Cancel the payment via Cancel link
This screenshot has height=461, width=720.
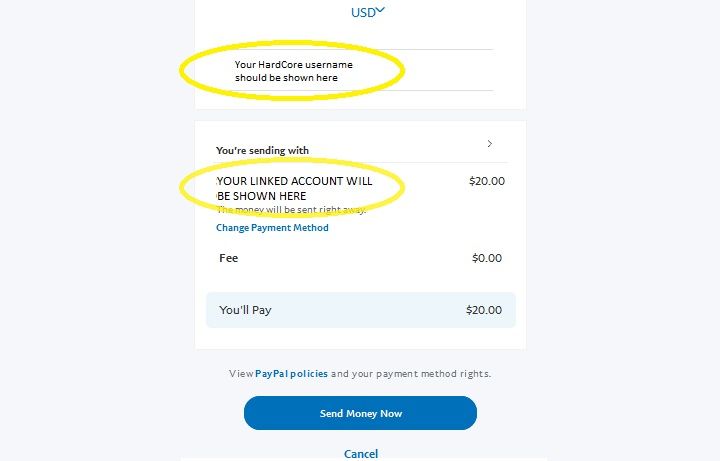(361, 454)
